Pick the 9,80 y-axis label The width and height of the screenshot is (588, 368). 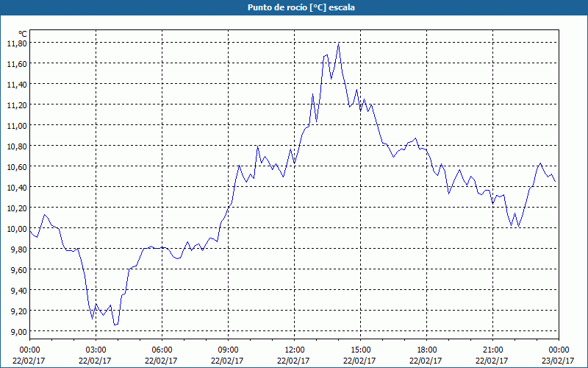tap(19, 250)
